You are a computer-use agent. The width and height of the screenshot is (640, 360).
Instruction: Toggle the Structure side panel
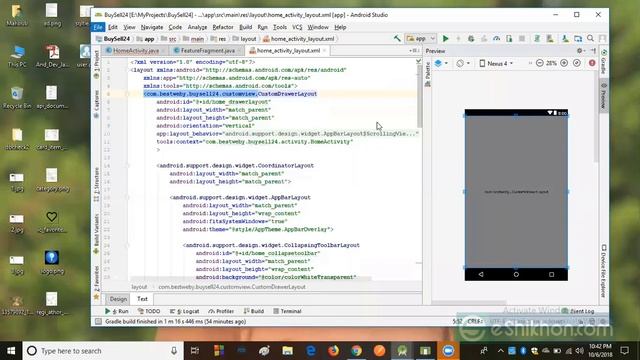coord(97,184)
